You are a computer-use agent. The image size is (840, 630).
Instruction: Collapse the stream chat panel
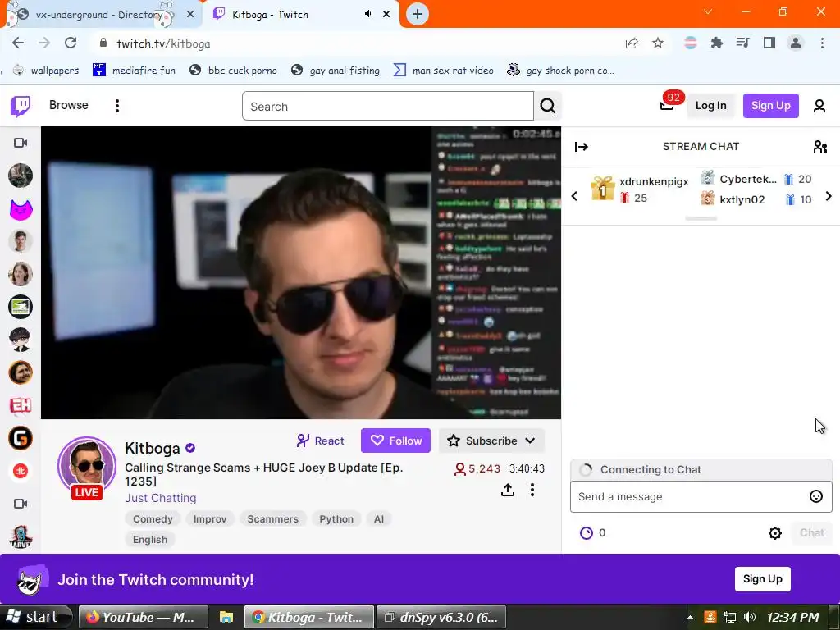click(x=582, y=147)
